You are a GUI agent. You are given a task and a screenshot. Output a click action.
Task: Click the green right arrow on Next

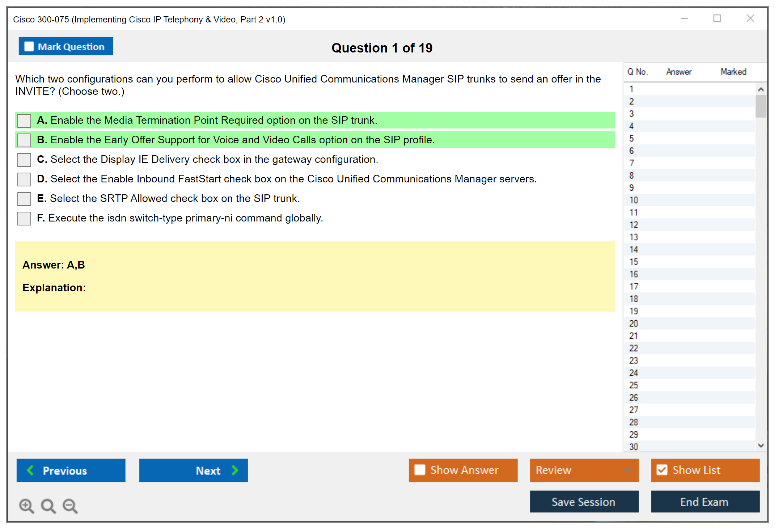point(235,470)
